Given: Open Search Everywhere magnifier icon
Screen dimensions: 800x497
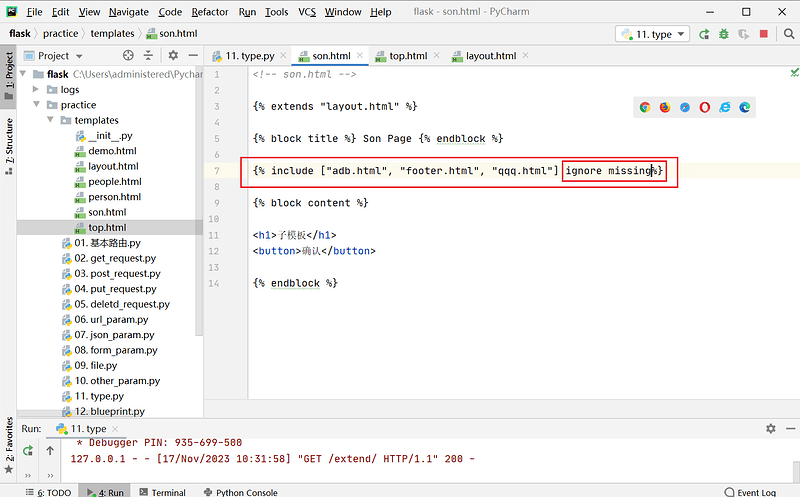Looking at the screenshot, I should pos(789,34).
